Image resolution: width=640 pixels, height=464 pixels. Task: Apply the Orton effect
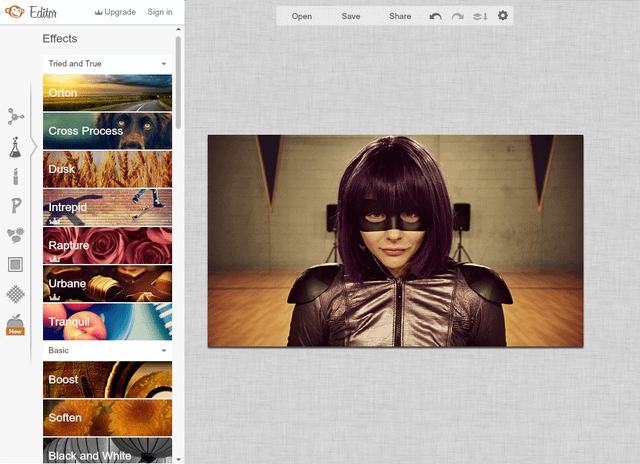107,93
